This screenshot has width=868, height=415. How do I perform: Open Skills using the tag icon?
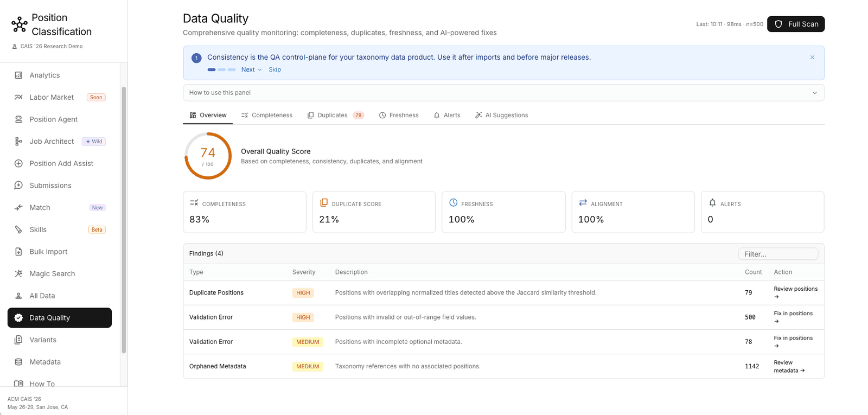pyautogui.click(x=18, y=229)
